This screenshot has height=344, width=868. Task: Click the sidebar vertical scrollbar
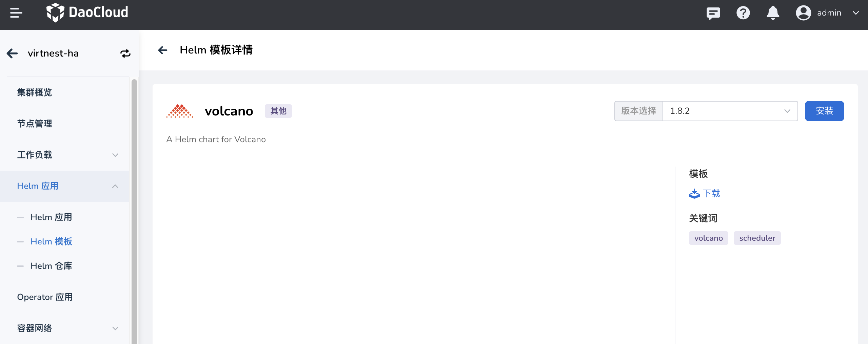click(134, 210)
